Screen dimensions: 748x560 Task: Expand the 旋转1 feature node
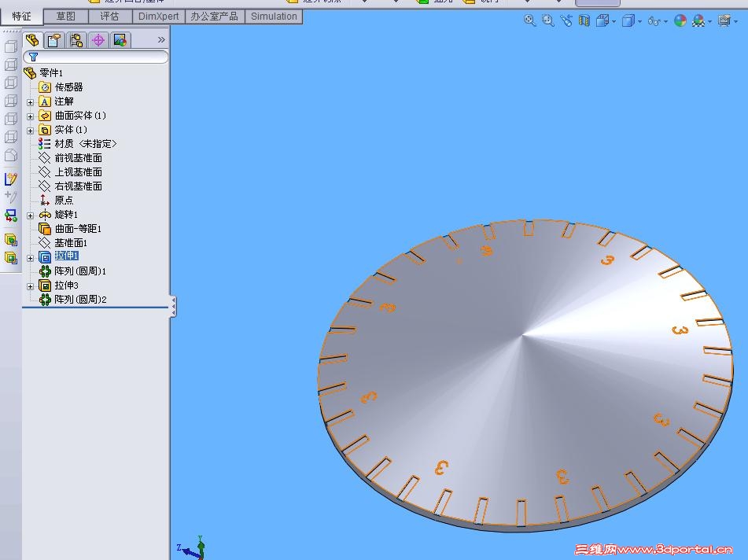(x=30, y=216)
